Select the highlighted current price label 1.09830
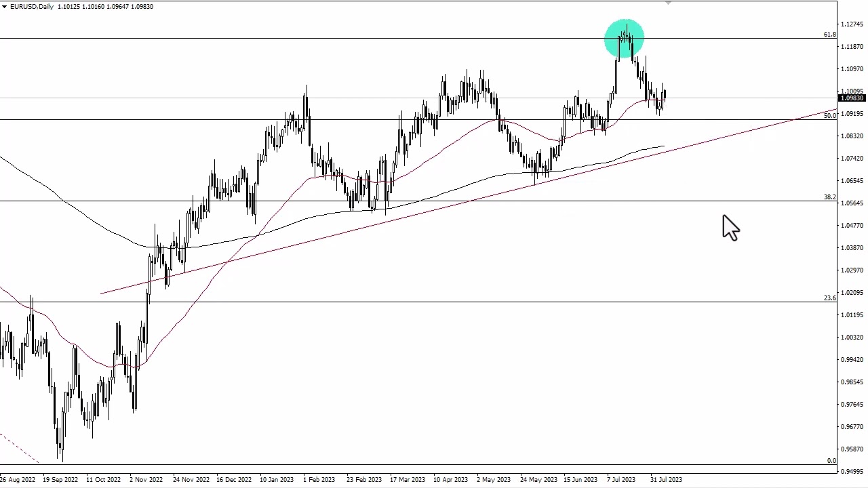This screenshot has width=868, height=488. click(x=852, y=98)
